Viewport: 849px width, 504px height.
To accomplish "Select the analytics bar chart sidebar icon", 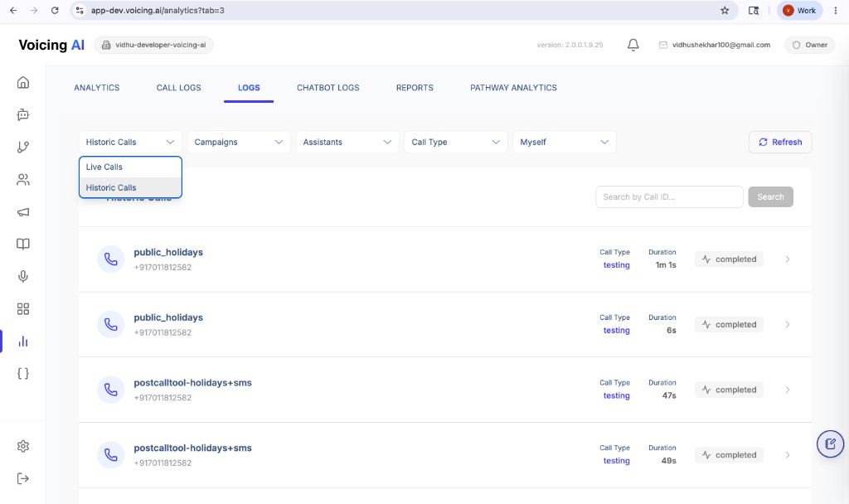I will 22,341.
